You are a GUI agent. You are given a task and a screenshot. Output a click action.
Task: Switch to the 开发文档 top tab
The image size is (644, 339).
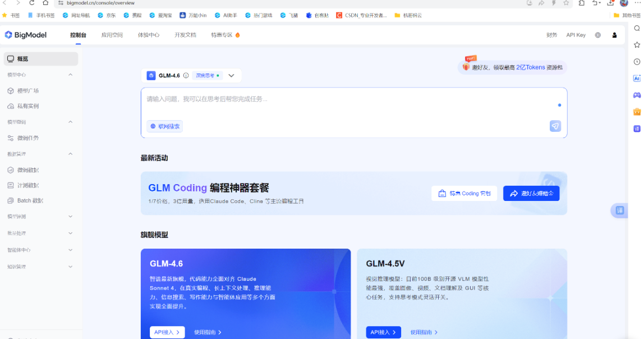pos(185,35)
